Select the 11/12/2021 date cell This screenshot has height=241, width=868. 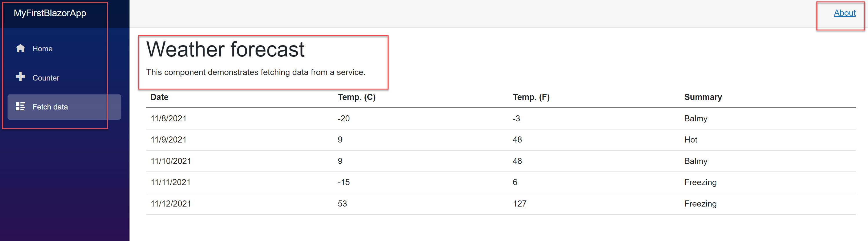click(x=170, y=204)
